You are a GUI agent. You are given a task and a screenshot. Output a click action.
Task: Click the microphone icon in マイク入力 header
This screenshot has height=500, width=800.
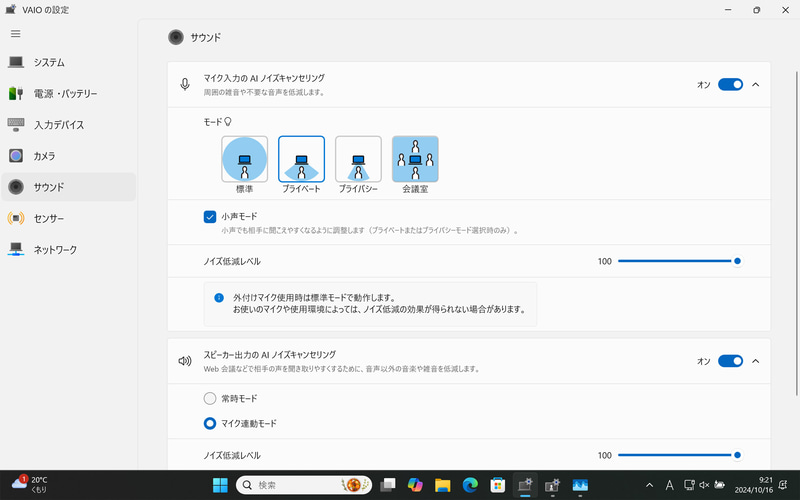pyautogui.click(x=185, y=85)
